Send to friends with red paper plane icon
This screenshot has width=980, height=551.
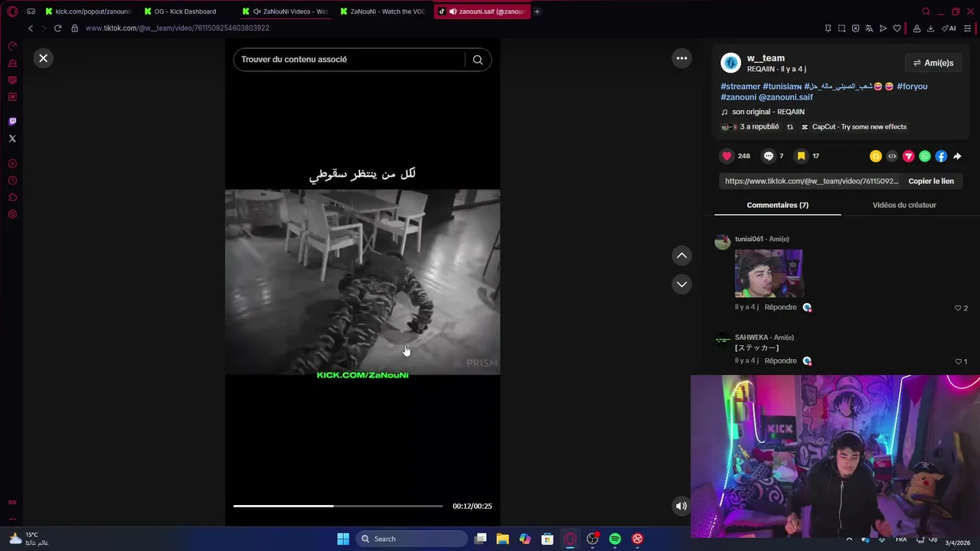coord(909,156)
